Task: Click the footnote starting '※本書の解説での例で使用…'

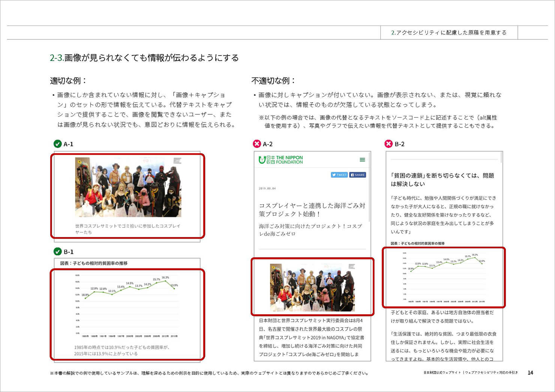Action: [x=209, y=373]
